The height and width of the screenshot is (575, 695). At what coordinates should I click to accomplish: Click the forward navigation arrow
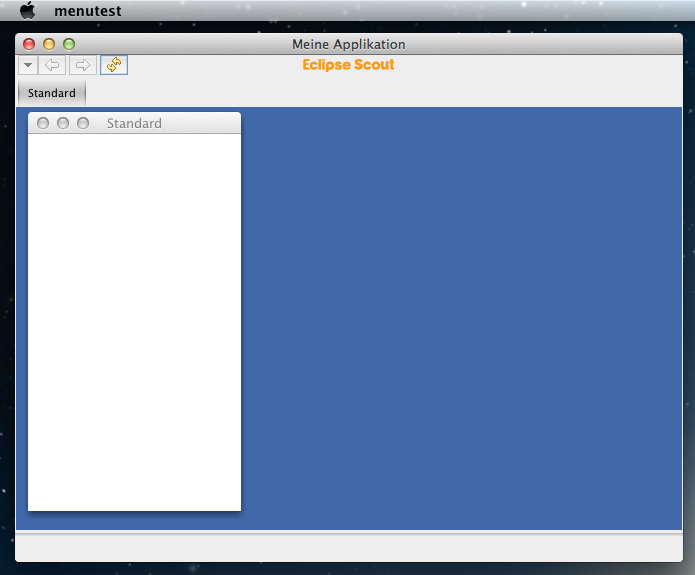click(x=83, y=65)
